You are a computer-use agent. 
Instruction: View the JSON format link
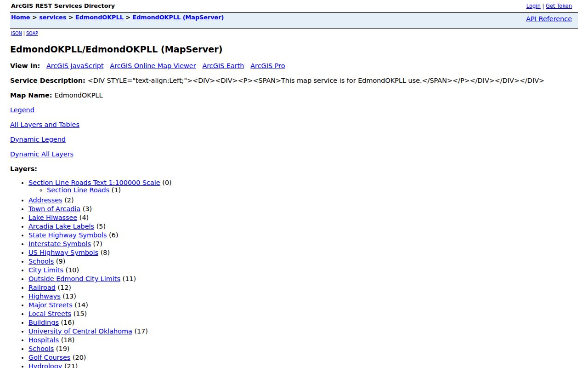pyautogui.click(x=17, y=33)
